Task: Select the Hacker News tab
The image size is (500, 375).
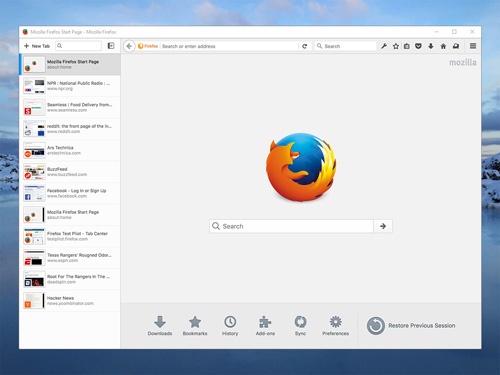Action: point(70,301)
